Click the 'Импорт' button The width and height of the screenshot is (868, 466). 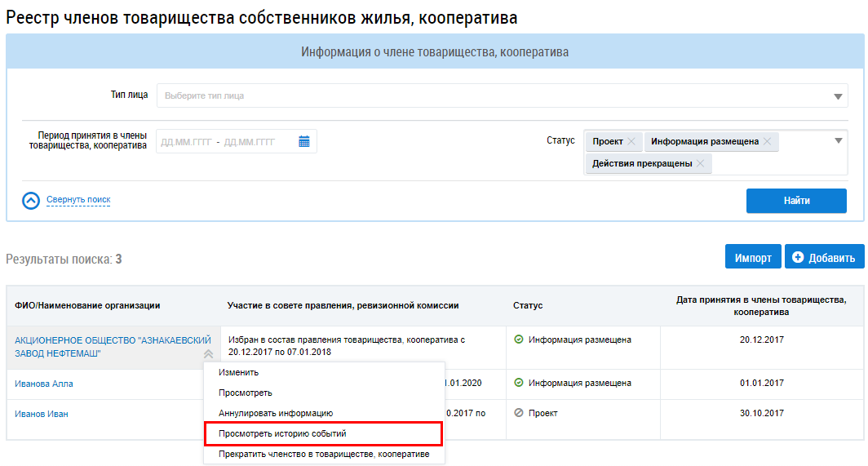pos(753,256)
